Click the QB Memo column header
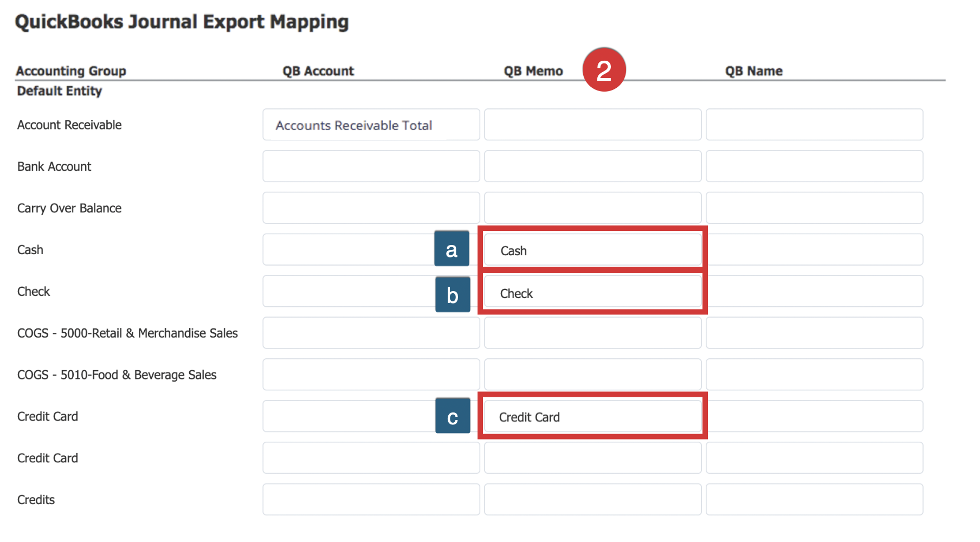The height and width of the screenshot is (542, 980). (x=533, y=70)
